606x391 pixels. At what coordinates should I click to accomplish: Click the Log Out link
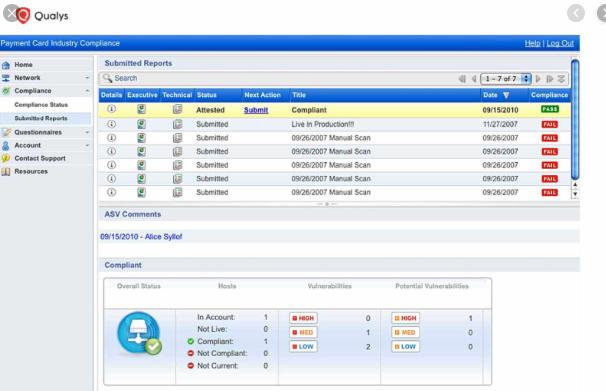pyautogui.click(x=560, y=43)
